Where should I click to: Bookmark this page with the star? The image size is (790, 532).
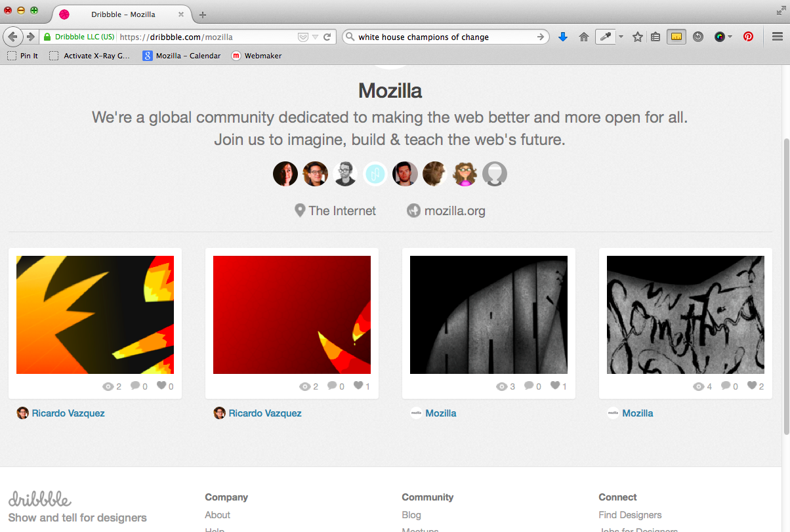pos(637,37)
